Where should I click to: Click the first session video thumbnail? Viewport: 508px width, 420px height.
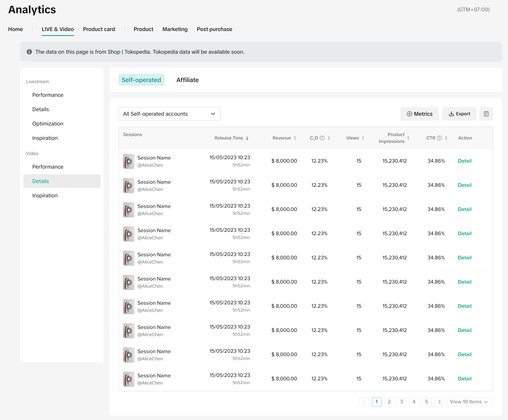pos(129,161)
